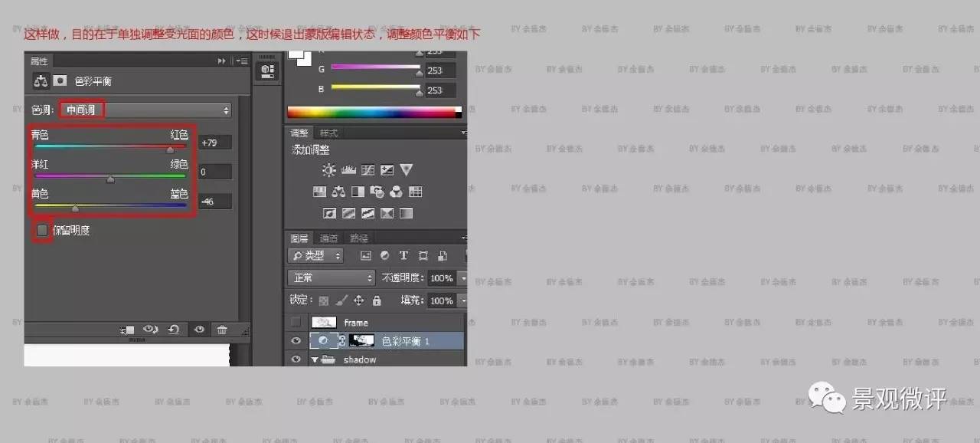Click the view previous state icon
This screenshot has width=980, height=443.
click(151, 330)
